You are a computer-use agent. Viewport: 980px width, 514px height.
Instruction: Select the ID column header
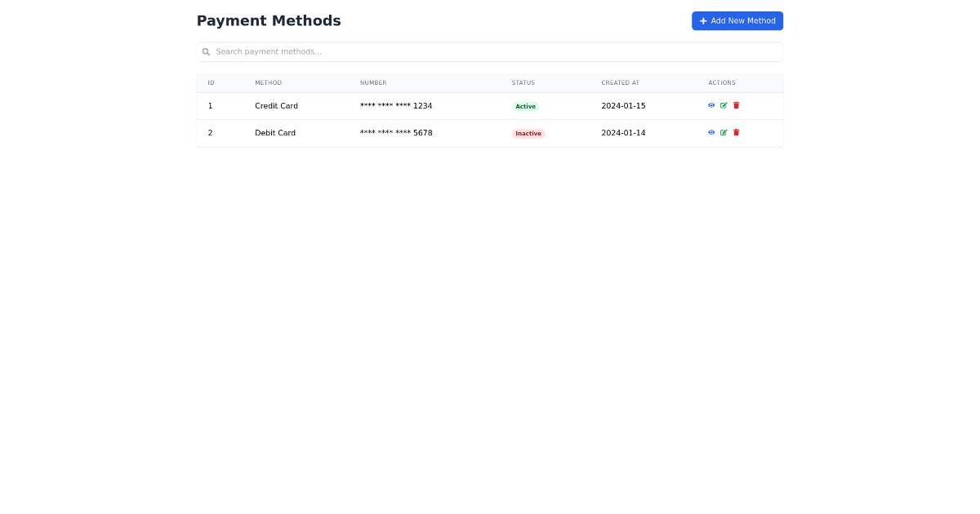tap(211, 82)
